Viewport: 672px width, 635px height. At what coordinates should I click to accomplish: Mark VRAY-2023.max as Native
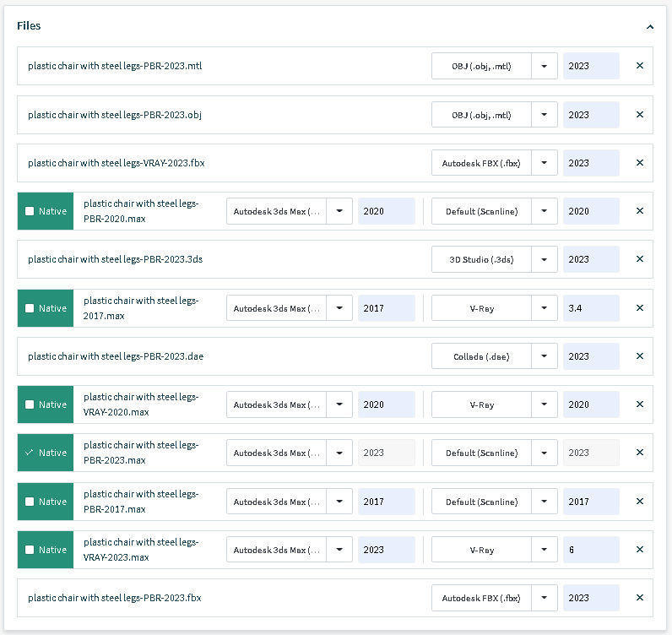tap(30, 550)
